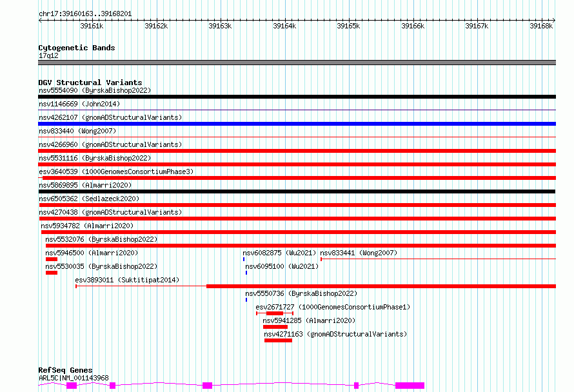The width and height of the screenshot is (574, 392).
Task: Click the nsv6082875 (Wu2021) label
Action: point(279,253)
